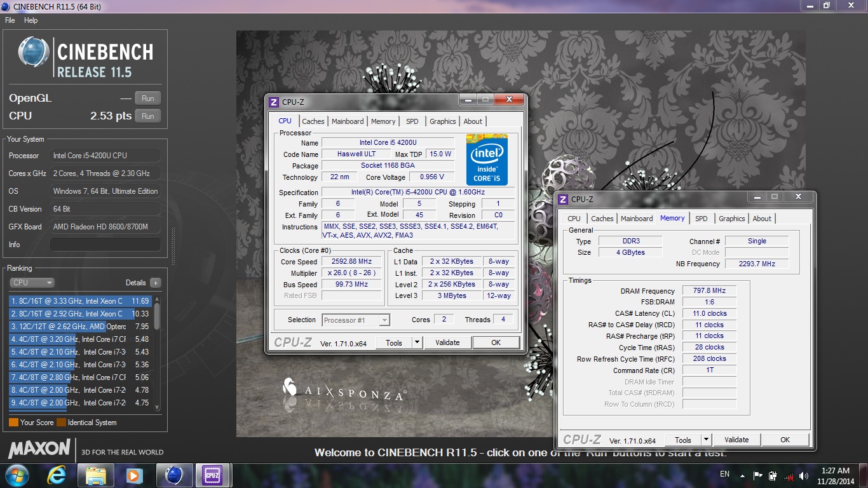Switch to Caches tab in the Memory tab window
The image size is (868, 488).
[602, 219]
